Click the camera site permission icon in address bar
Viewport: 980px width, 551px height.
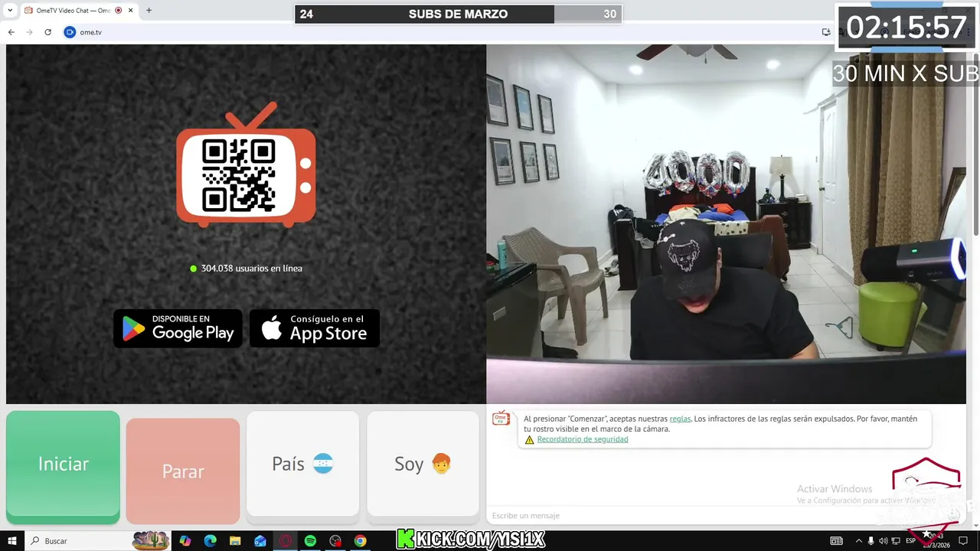click(x=70, y=32)
